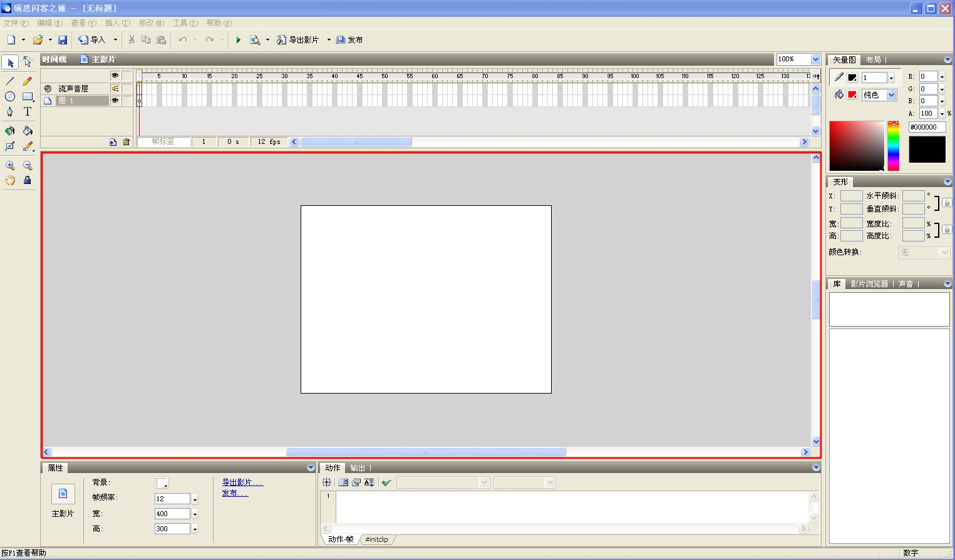Toggle the skew lock in transform panel
Viewport: 955px width, 560px height.
tap(947, 203)
